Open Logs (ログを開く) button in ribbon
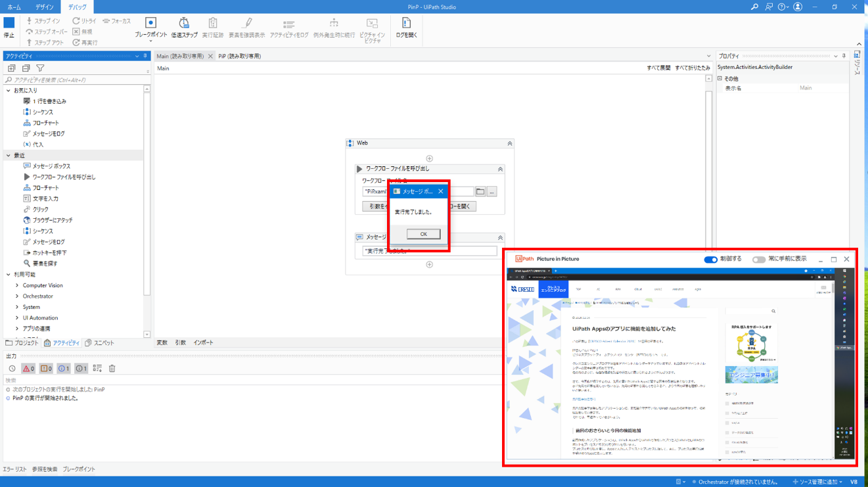Screen dimensions: 868x487 coord(406,28)
